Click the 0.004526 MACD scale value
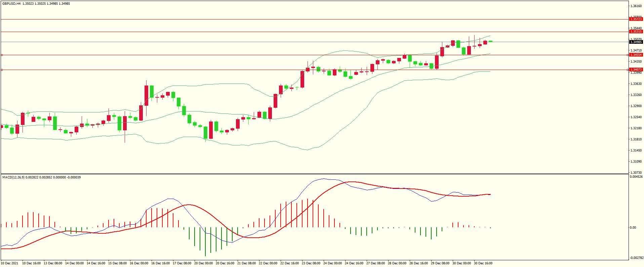The image size is (644, 267). point(636,177)
